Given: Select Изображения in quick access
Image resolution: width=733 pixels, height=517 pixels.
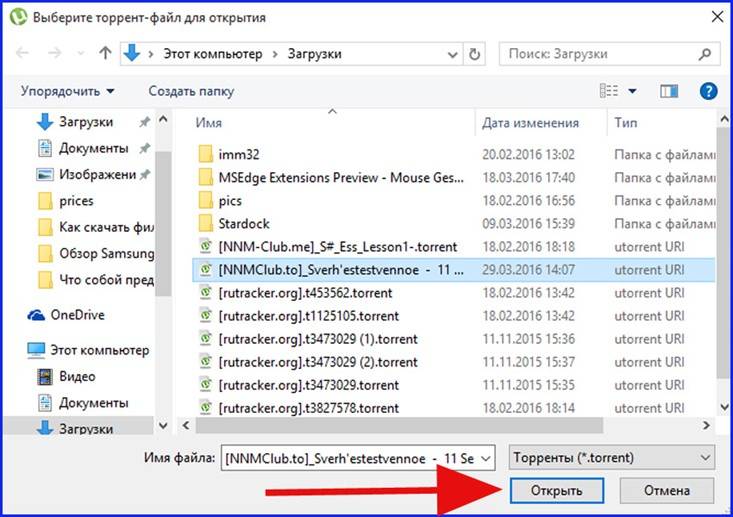Looking at the screenshot, I should pos(86,175).
